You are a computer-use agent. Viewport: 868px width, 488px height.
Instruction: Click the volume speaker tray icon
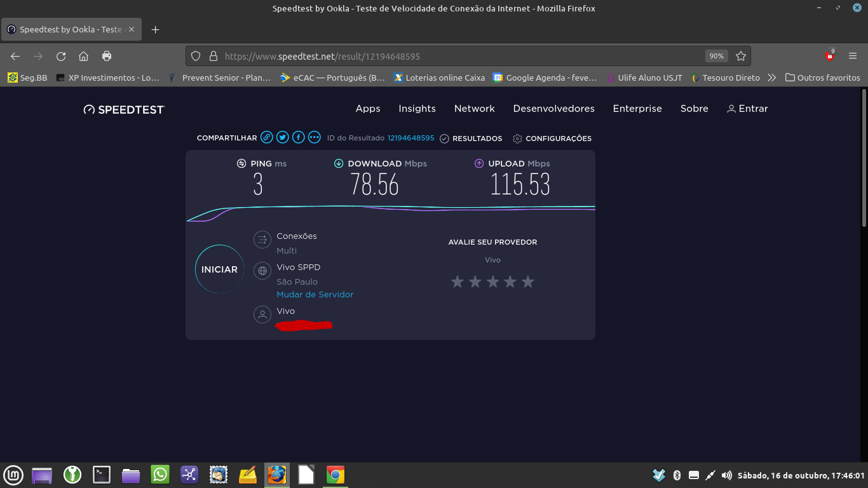727,475
